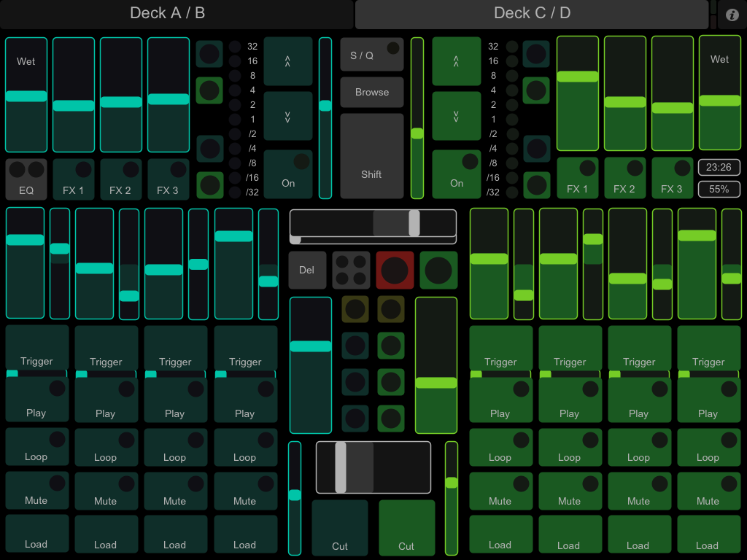Tap the green double-down chevron button
Image resolution: width=747 pixels, height=560 pixels.
456,116
